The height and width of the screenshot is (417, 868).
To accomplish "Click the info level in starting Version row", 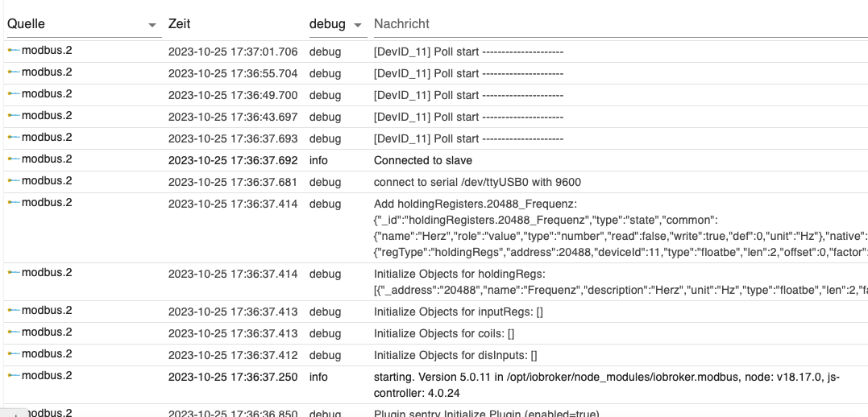I will [318, 377].
